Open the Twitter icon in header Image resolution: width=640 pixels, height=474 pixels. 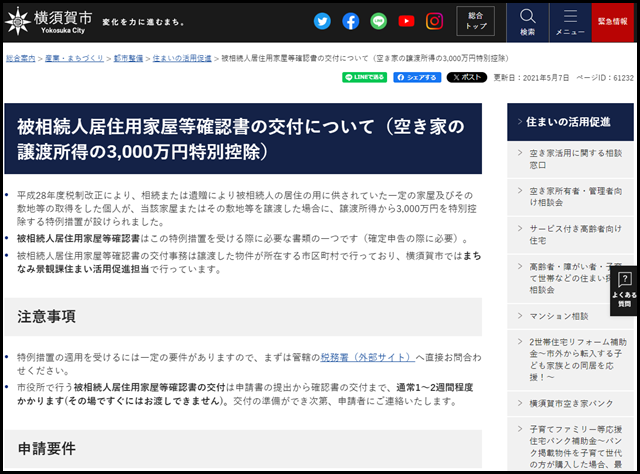click(x=322, y=21)
